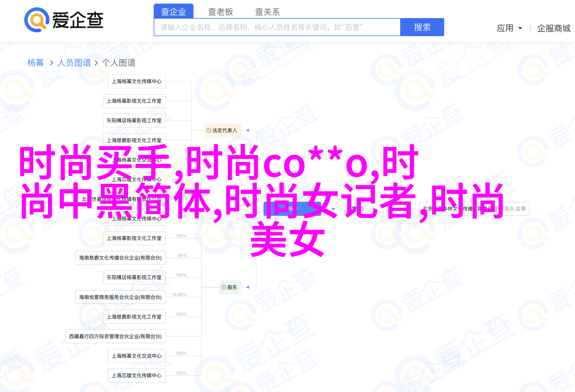Go to 杨幂 in the breadcrumb

point(36,63)
